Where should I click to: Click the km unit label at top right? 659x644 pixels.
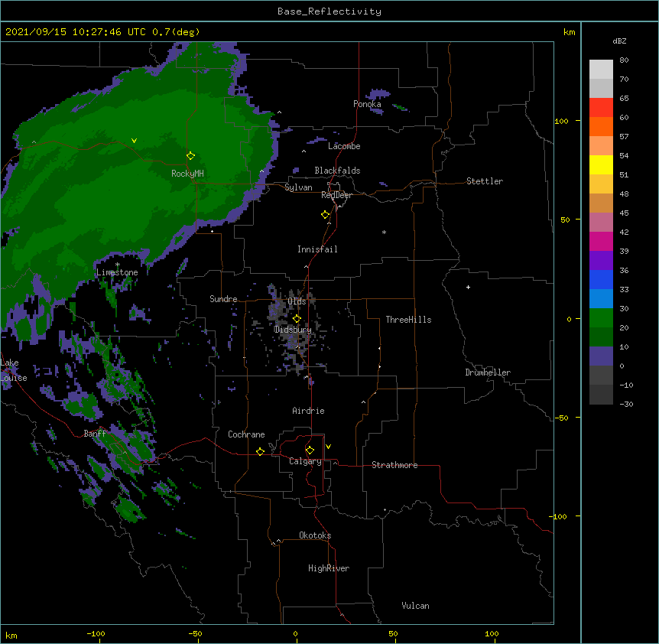[569, 32]
